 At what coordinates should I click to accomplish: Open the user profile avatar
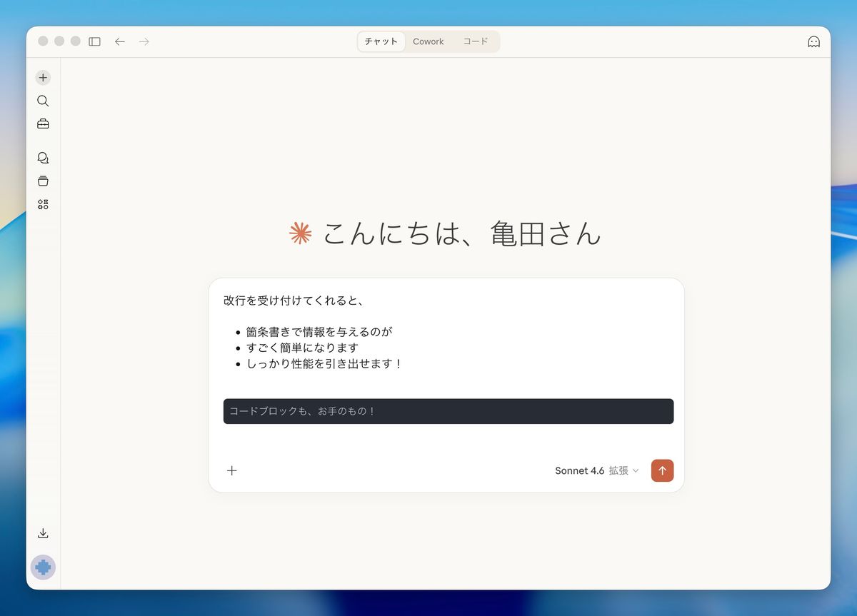tap(43, 567)
